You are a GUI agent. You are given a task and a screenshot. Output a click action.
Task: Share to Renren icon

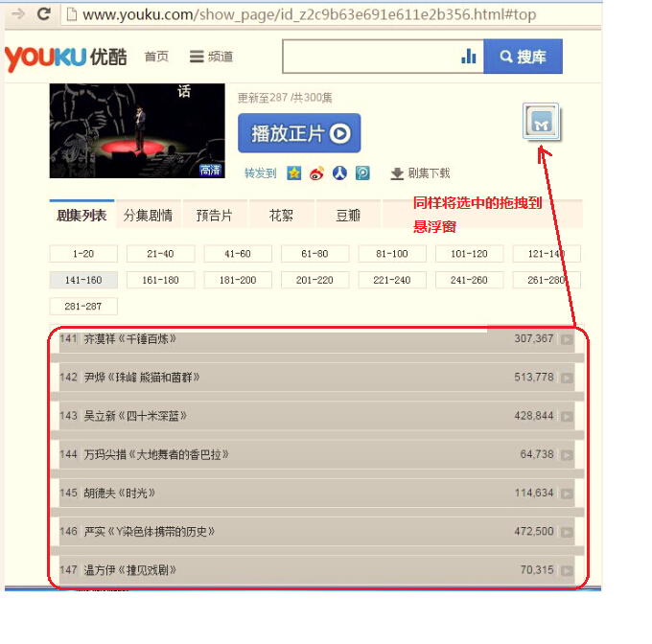coord(339,172)
